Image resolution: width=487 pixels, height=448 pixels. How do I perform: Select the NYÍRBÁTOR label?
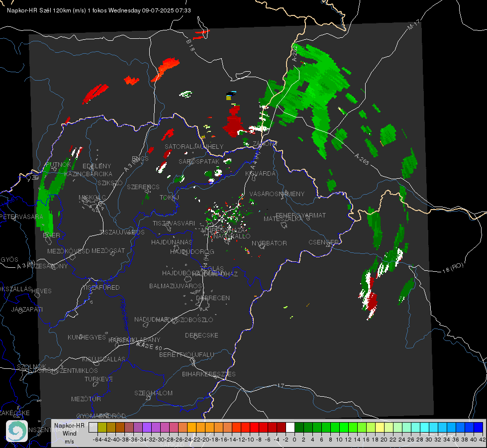click(269, 243)
